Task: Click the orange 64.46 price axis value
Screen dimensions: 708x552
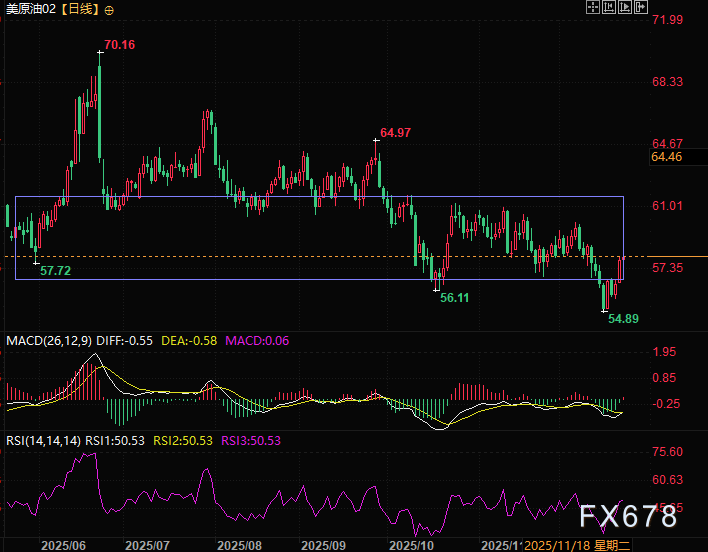Action: coord(666,157)
